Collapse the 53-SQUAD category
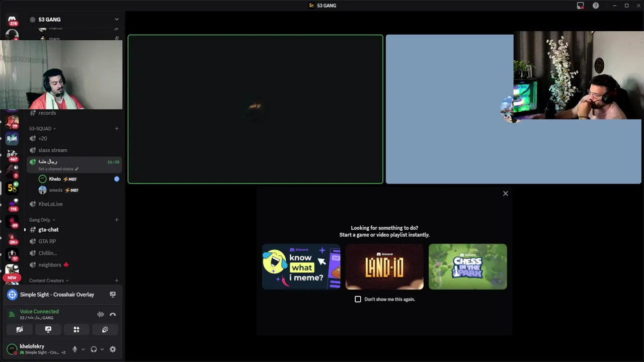 pos(42,129)
